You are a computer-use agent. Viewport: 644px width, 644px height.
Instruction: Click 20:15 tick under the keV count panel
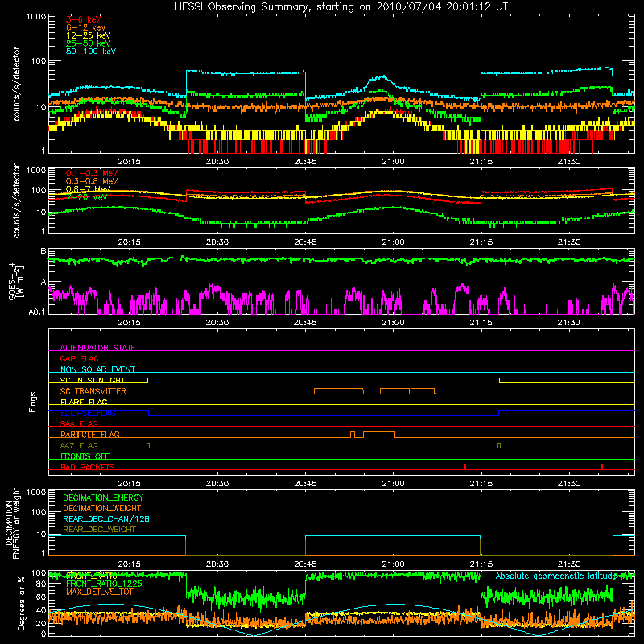pos(129,162)
